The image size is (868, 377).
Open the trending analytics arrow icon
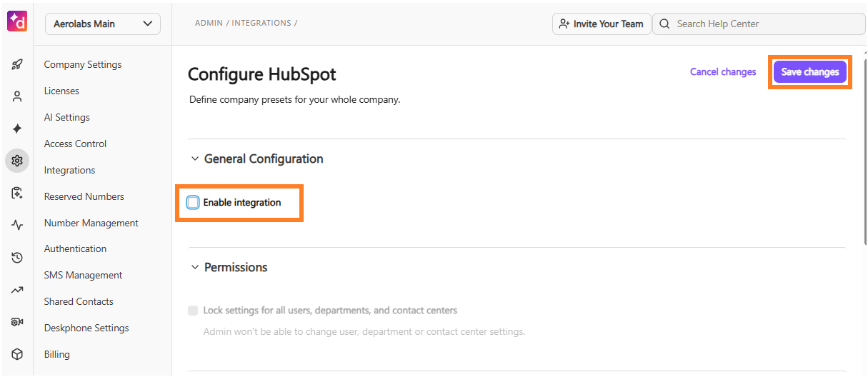(17, 290)
